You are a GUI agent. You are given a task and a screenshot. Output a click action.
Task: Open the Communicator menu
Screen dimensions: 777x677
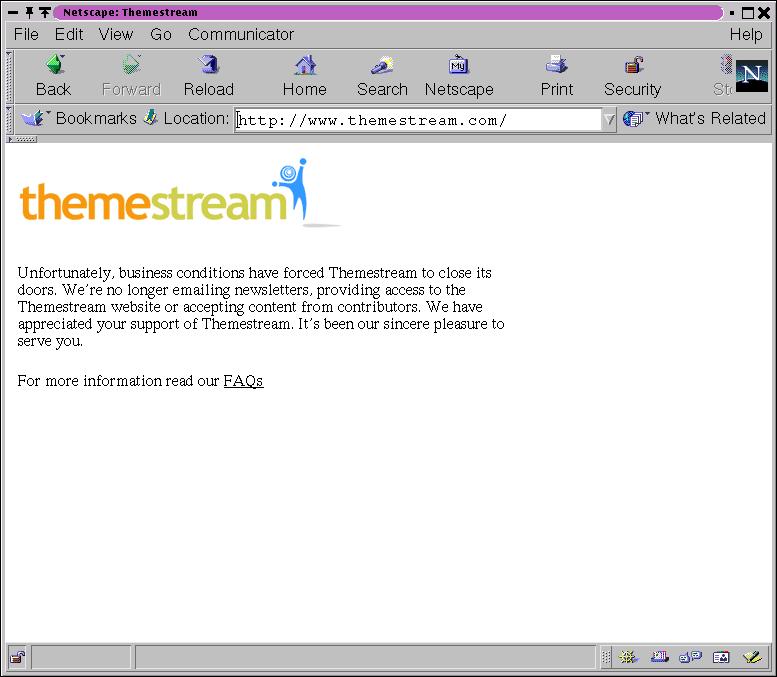click(x=241, y=34)
